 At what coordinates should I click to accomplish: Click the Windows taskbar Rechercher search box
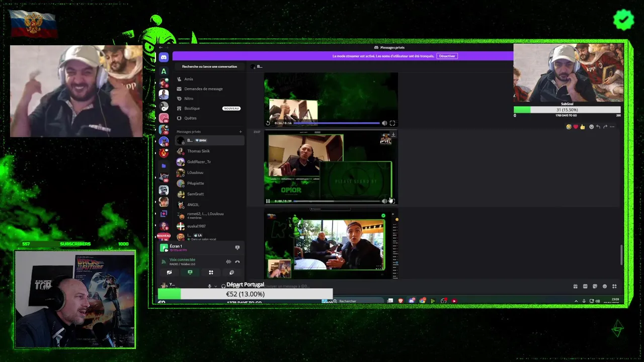pyautogui.click(x=358, y=301)
